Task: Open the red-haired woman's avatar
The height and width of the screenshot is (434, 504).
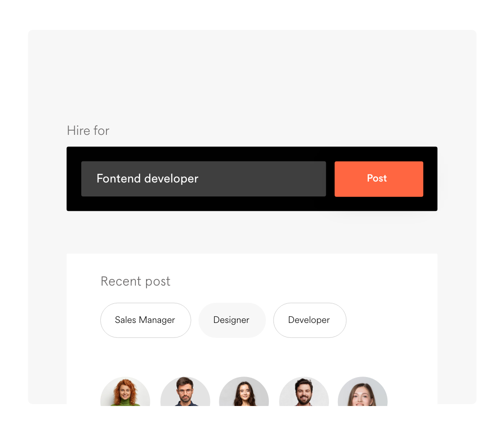Action: tap(125, 392)
